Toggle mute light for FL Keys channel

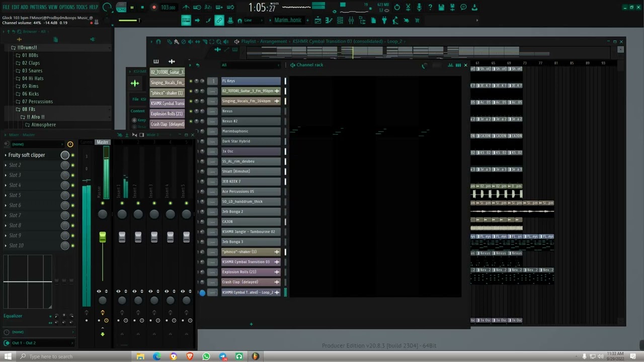click(191, 81)
